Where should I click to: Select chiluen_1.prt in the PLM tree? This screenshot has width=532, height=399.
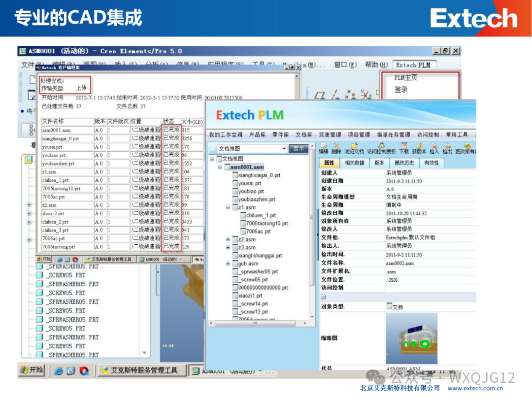[x=261, y=215]
